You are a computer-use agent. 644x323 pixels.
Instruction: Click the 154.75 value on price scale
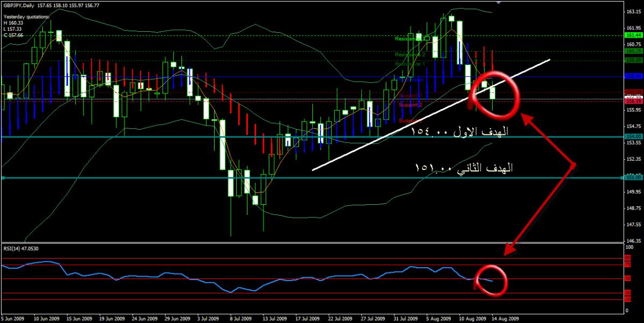click(634, 126)
